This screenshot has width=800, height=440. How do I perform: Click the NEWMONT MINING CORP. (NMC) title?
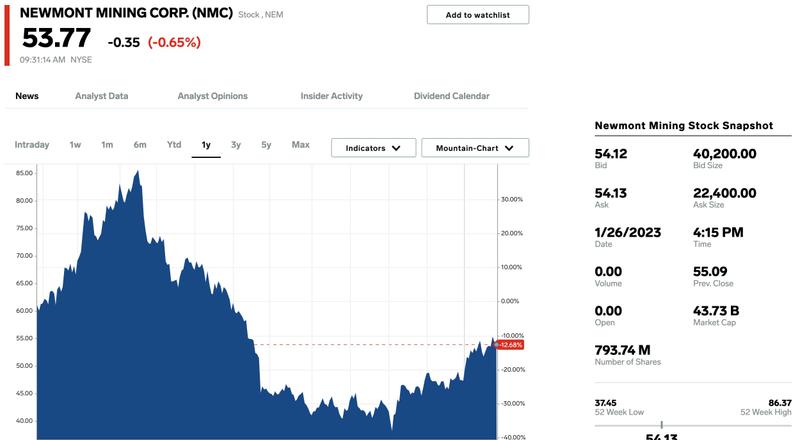[126, 13]
